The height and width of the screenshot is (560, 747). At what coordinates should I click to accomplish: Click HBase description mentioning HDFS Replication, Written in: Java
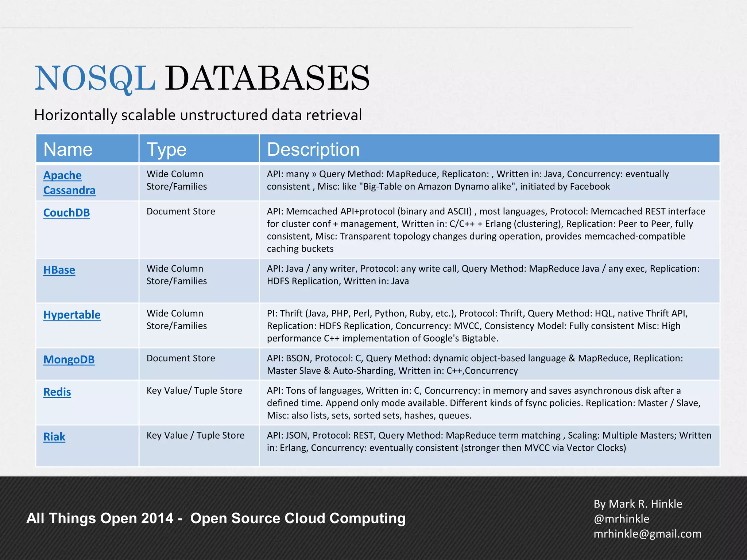489,281
